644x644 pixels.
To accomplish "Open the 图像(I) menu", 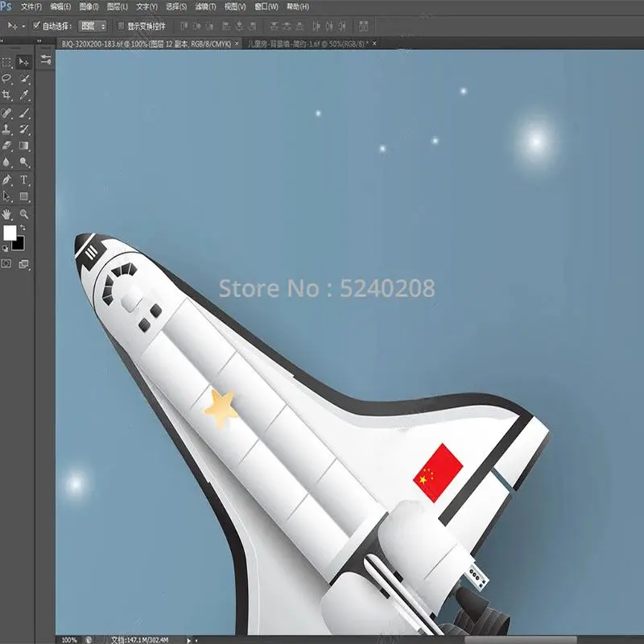I will (x=89, y=6).
